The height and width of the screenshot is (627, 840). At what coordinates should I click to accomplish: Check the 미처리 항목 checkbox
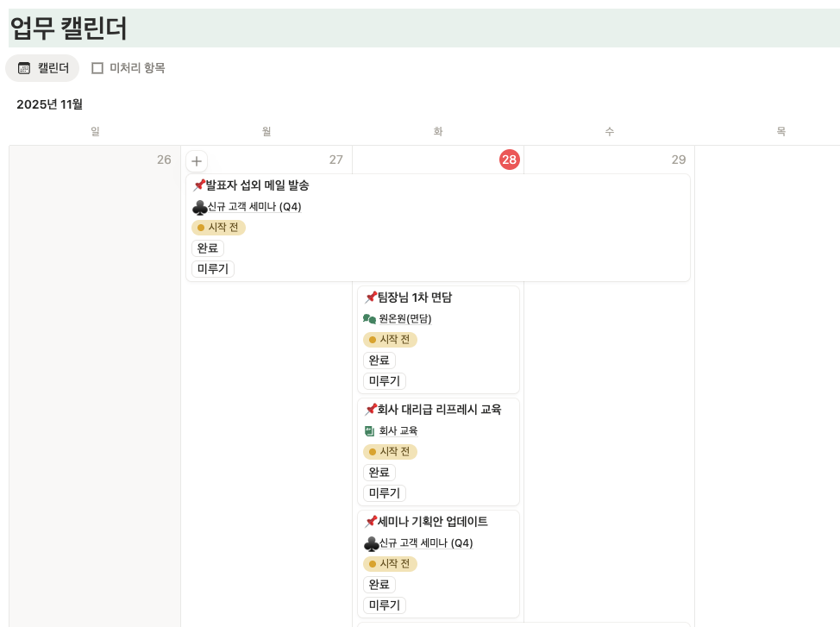click(x=97, y=67)
